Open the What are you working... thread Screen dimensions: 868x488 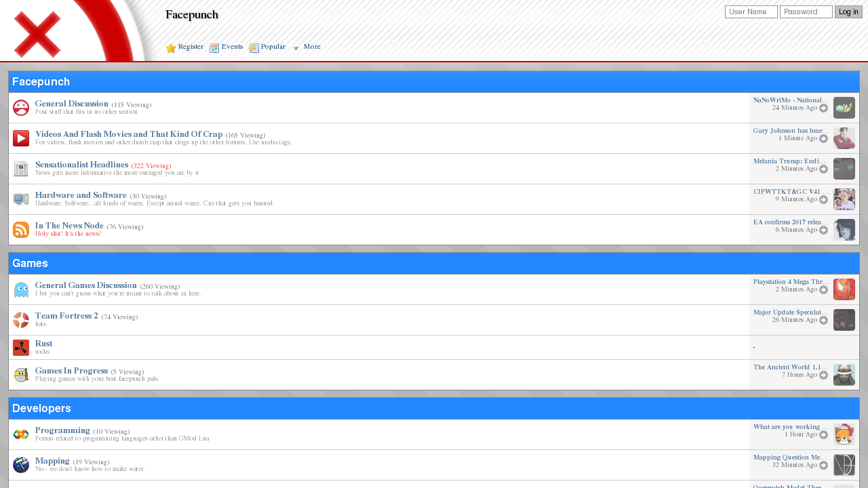point(791,426)
